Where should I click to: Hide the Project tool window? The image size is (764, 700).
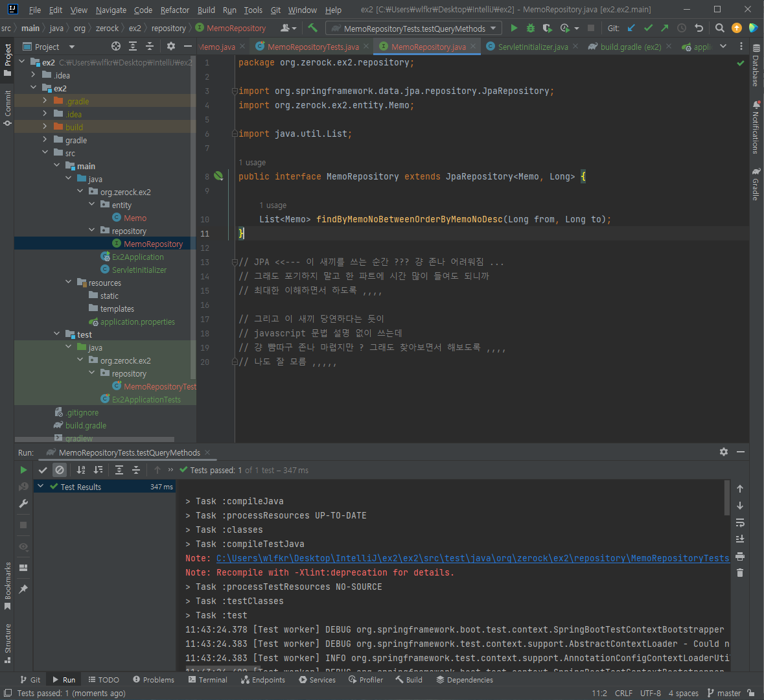tap(187, 46)
